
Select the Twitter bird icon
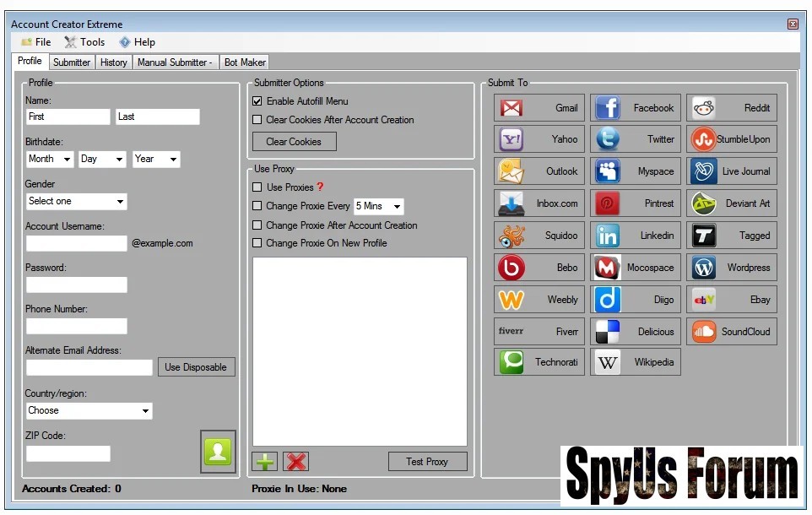tap(608, 139)
